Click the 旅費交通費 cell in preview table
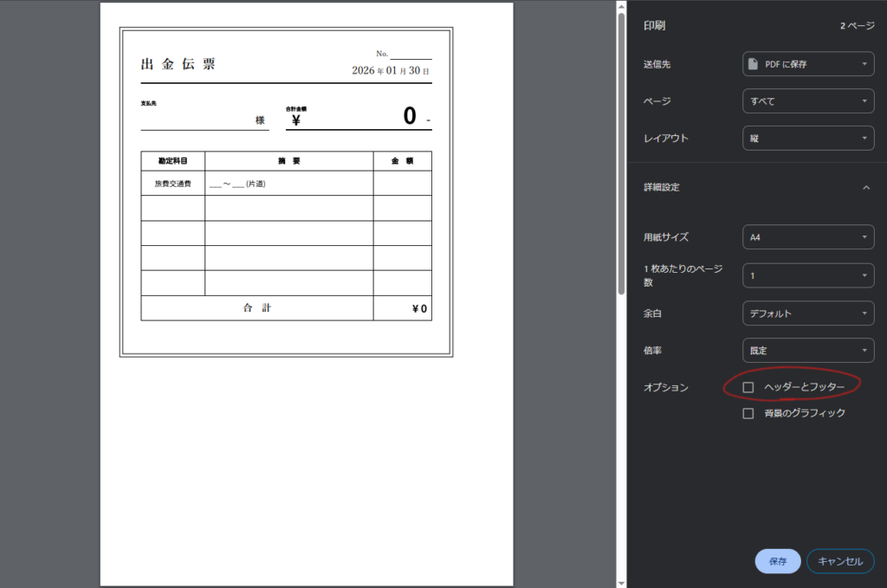This screenshot has width=887, height=588. pos(173,184)
